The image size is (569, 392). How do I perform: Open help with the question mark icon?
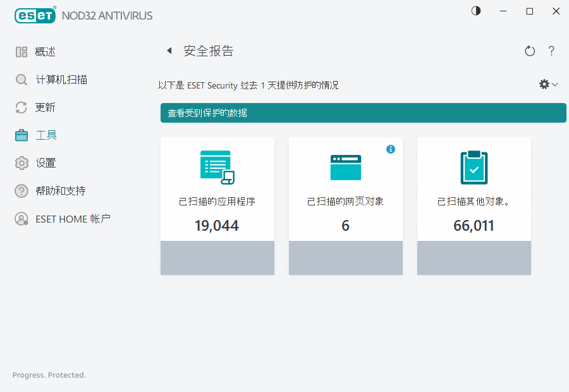tap(551, 51)
